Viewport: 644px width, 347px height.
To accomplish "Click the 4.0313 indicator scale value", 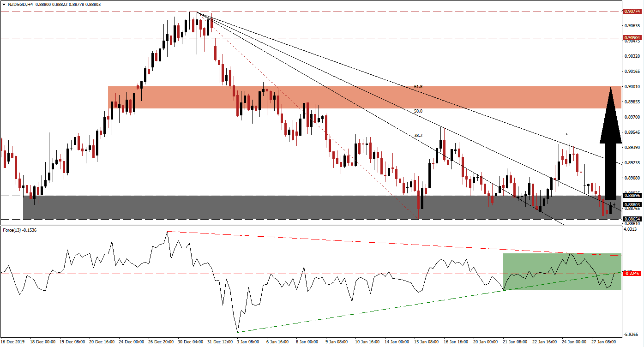I will 632,229.
